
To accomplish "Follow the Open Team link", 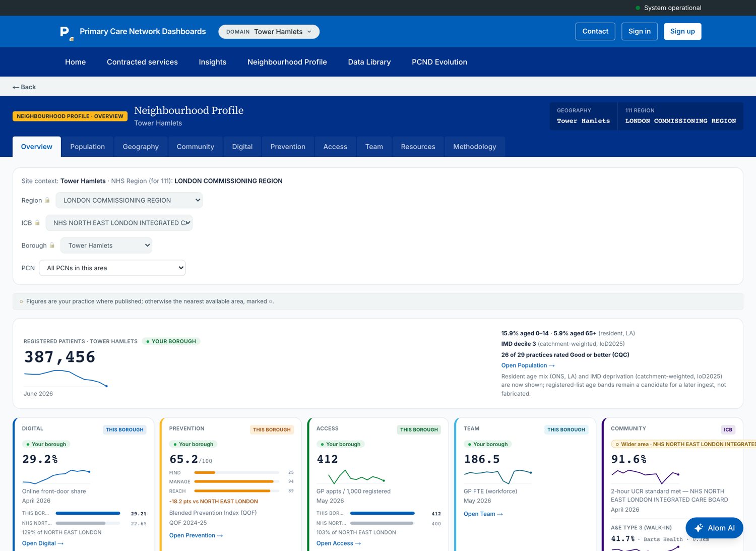I will [483, 514].
